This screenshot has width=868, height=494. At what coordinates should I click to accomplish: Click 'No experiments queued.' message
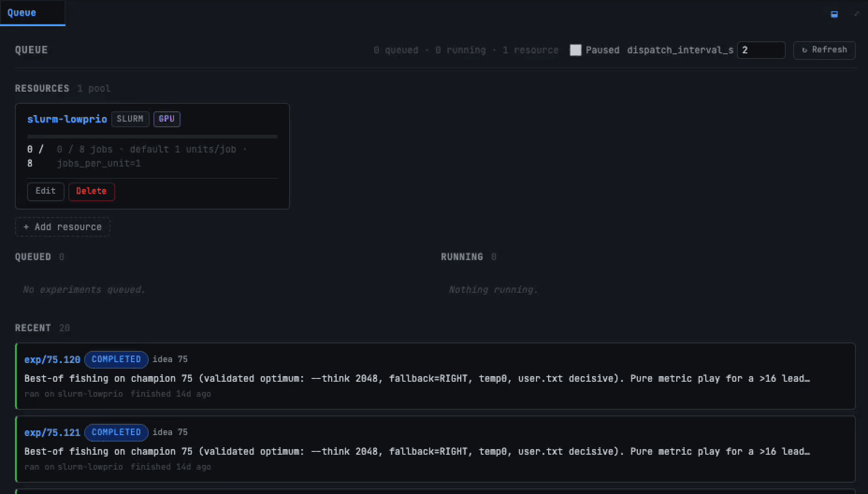[x=84, y=290]
